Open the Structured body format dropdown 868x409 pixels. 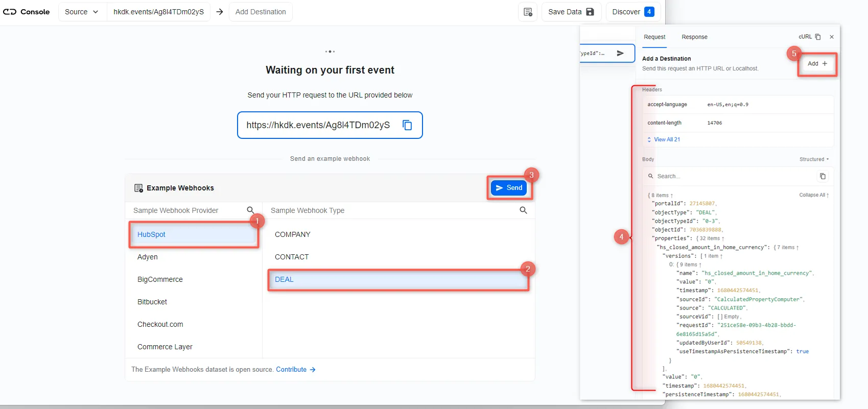coord(814,159)
